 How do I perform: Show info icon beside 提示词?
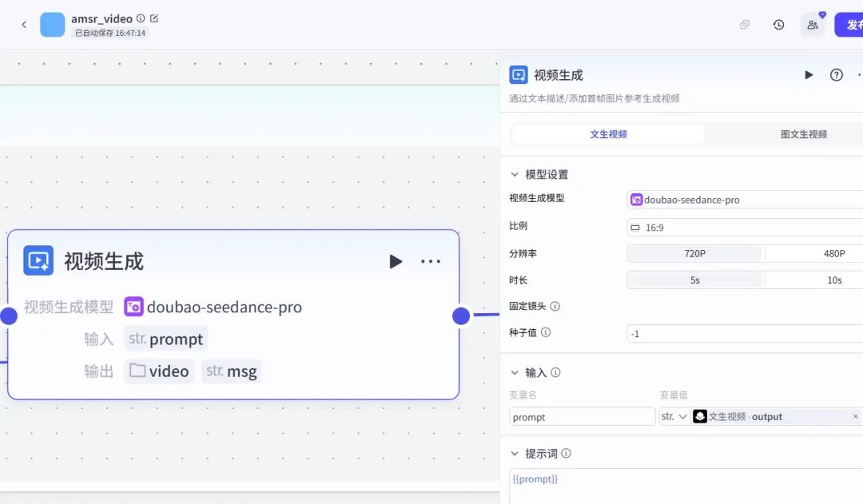tap(566, 454)
